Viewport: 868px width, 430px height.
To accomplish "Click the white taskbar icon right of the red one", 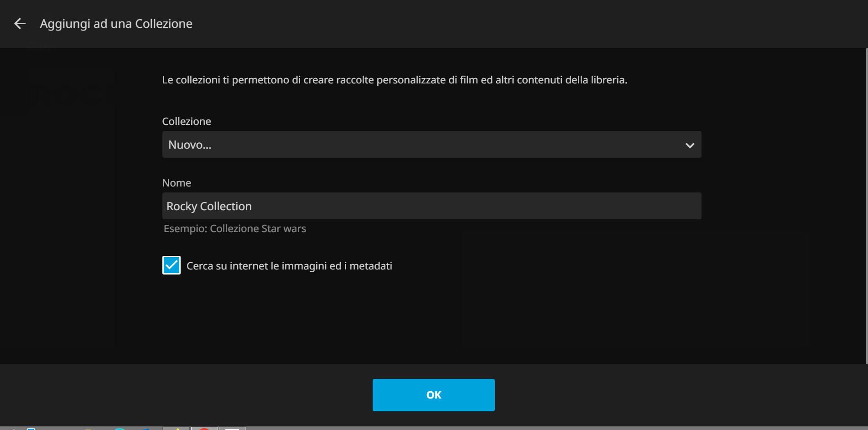I will click(232, 429).
